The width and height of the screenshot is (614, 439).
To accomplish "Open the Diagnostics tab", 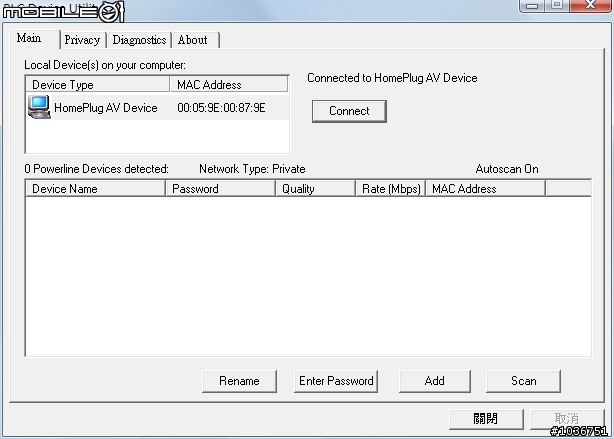I will tap(139, 40).
